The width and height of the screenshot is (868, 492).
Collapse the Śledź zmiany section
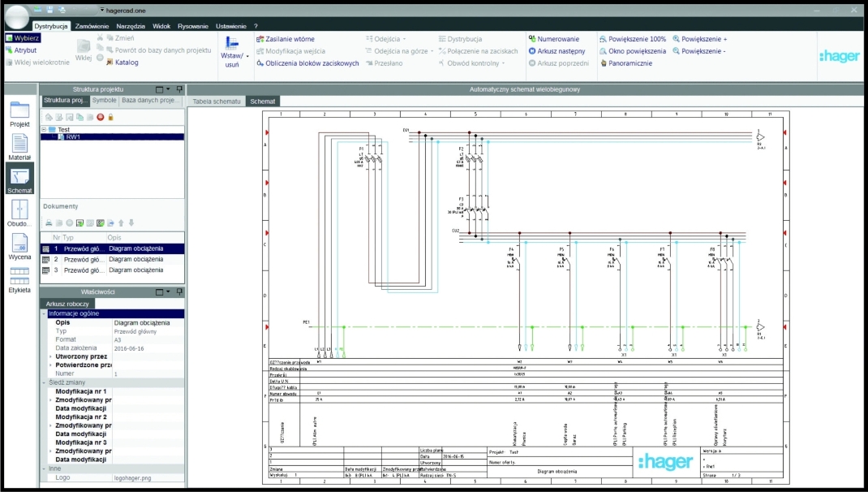[x=44, y=382]
